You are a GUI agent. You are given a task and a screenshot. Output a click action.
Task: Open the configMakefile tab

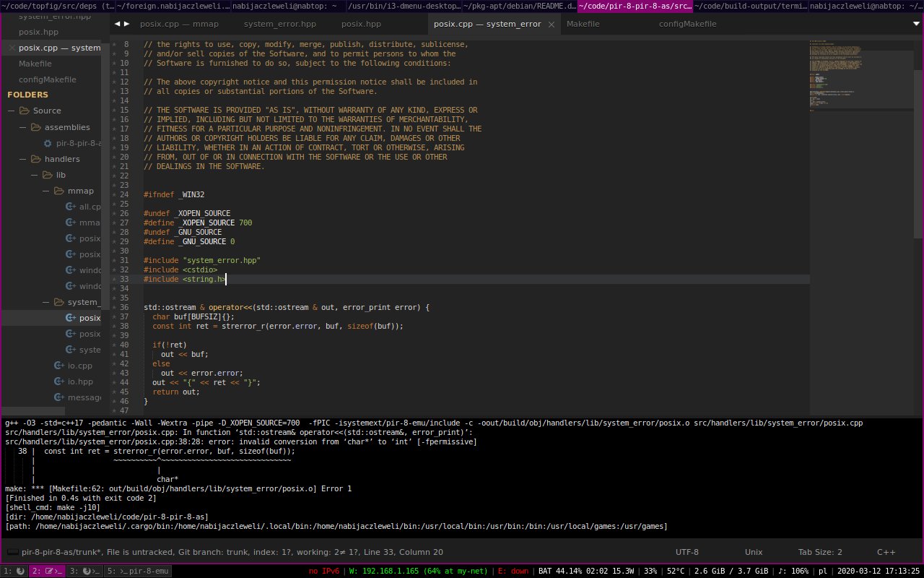click(687, 24)
